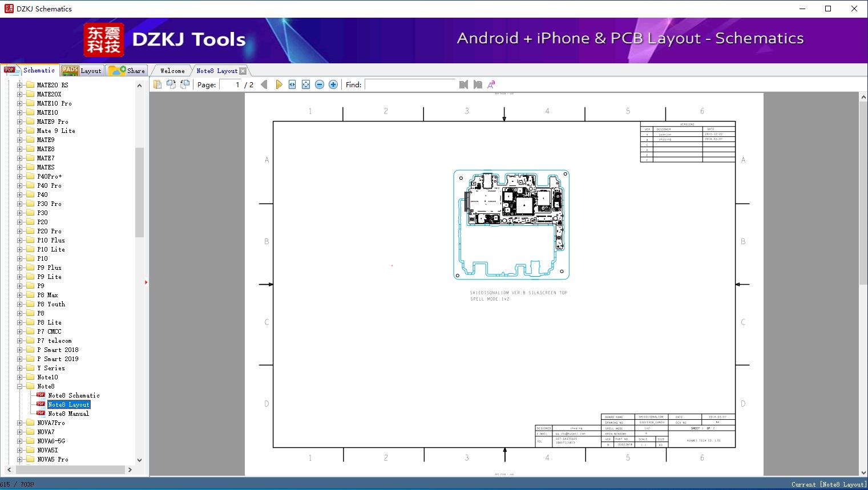Click the fit width icon

pos(292,84)
